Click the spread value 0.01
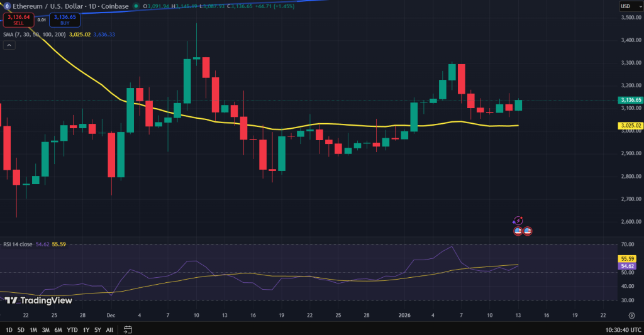The width and height of the screenshot is (644, 335). (42, 19)
